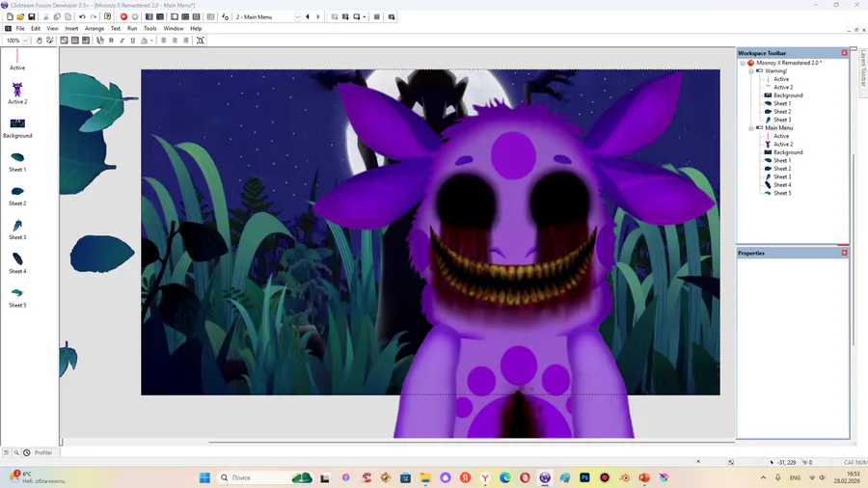Click the align center text icon

click(175, 41)
